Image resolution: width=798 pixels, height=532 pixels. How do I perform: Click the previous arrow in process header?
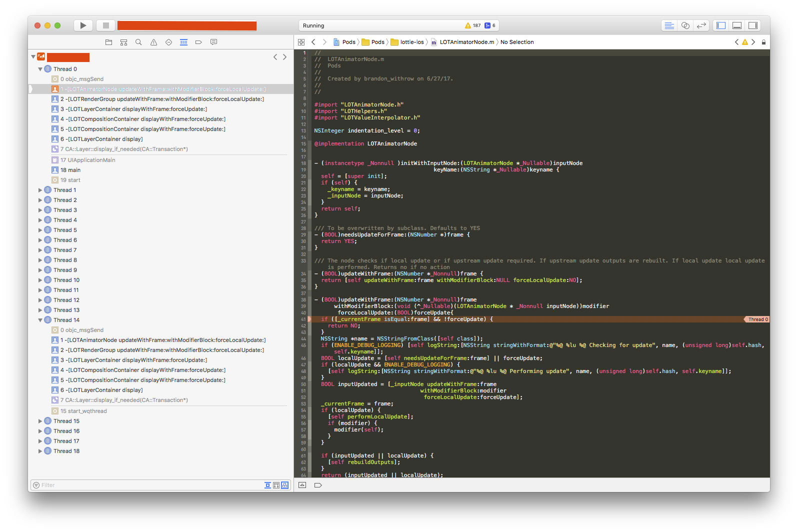coord(275,57)
